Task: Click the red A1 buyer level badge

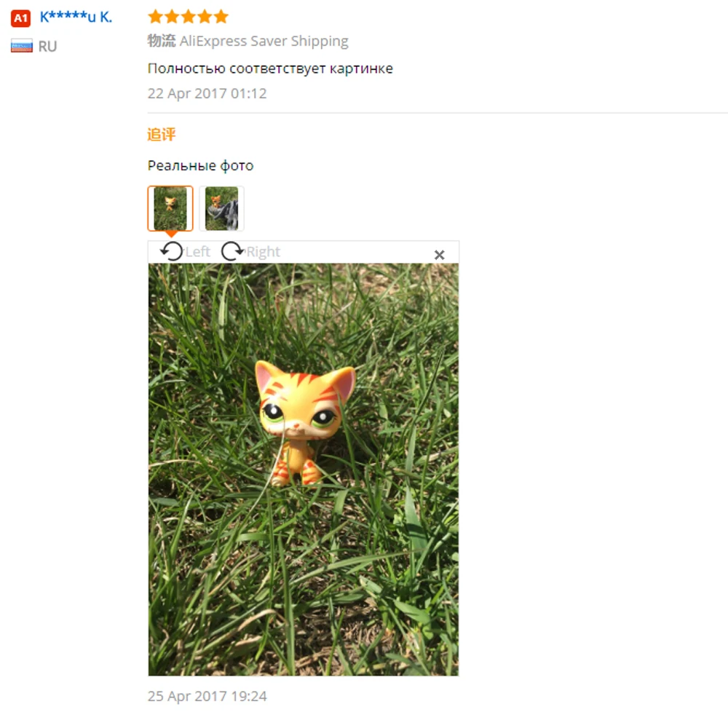Action: [20, 18]
